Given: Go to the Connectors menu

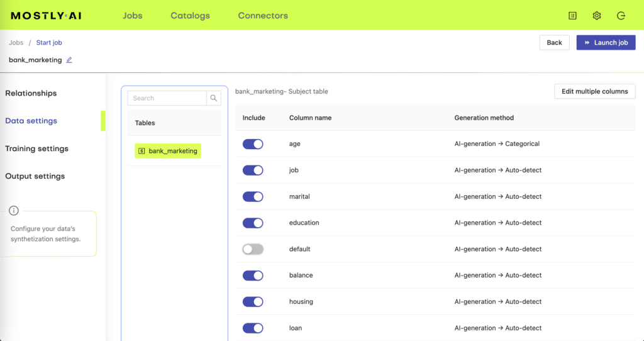Looking at the screenshot, I should click(263, 16).
